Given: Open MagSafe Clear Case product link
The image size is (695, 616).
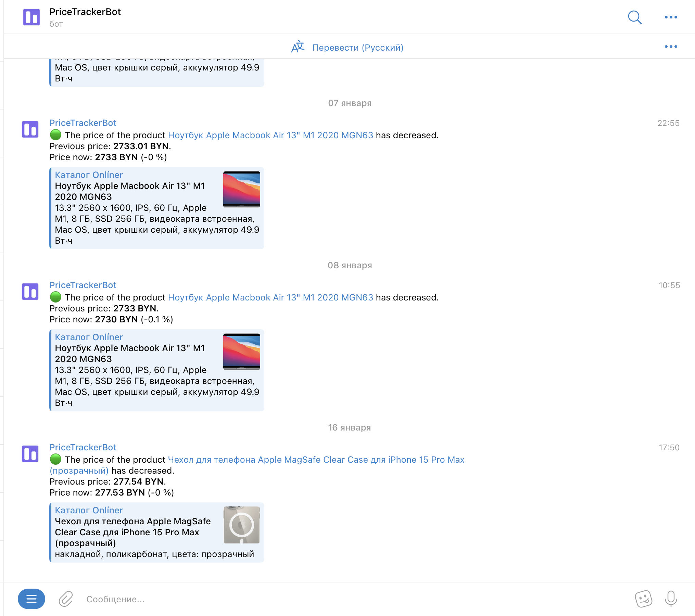Looking at the screenshot, I should [x=316, y=460].
